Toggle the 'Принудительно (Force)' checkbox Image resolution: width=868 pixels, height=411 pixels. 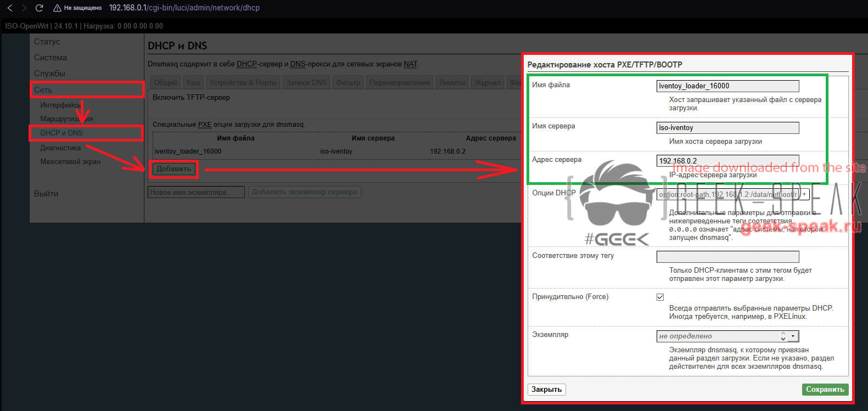click(x=660, y=297)
